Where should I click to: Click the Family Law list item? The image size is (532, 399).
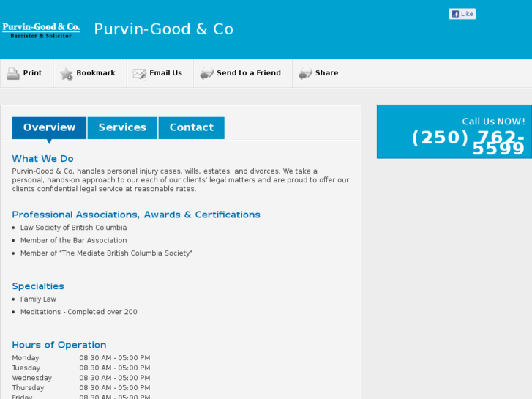pos(38,299)
